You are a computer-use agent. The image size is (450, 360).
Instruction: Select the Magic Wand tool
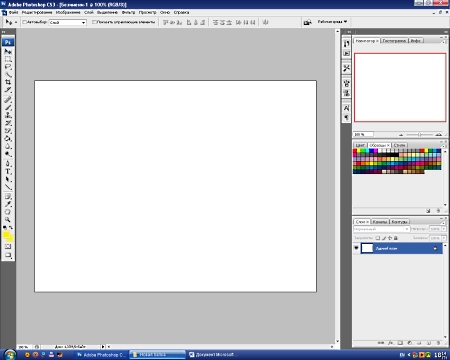pos(8,74)
